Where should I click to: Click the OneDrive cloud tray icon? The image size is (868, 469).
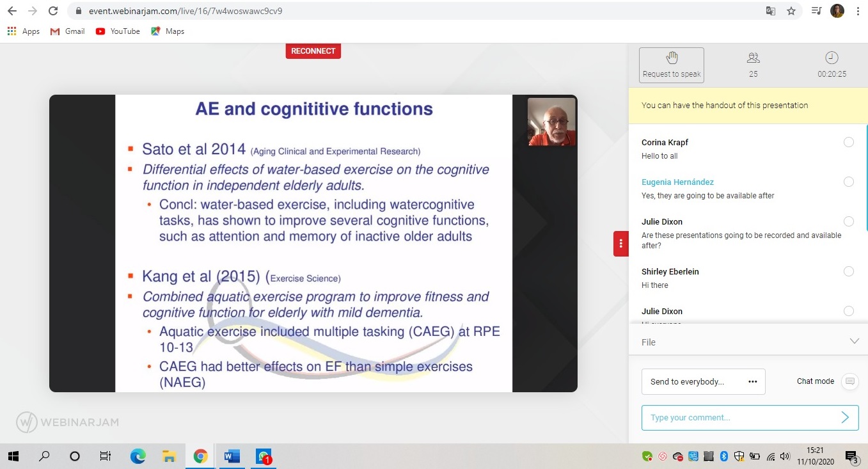(x=678, y=456)
